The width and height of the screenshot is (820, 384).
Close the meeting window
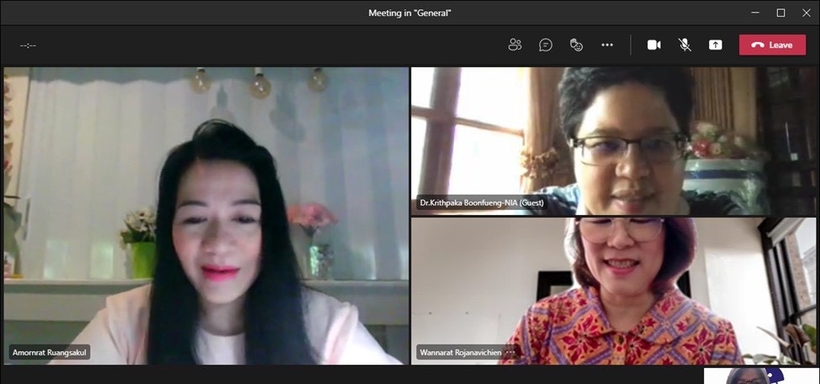tap(806, 13)
